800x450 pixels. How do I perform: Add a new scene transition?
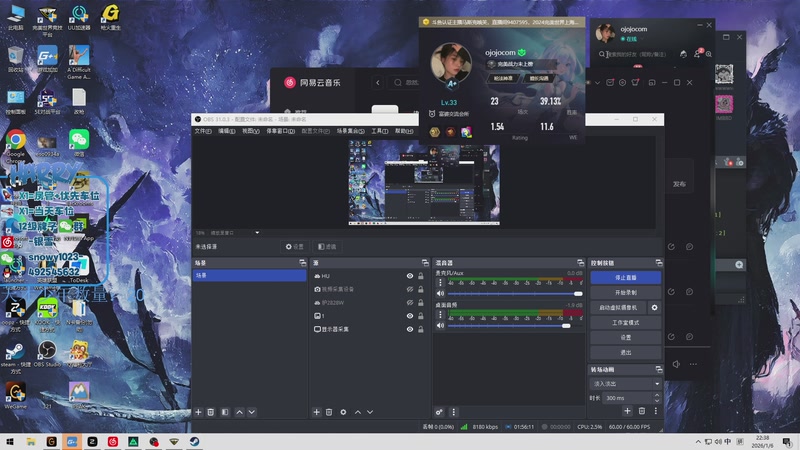tap(628, 411)
